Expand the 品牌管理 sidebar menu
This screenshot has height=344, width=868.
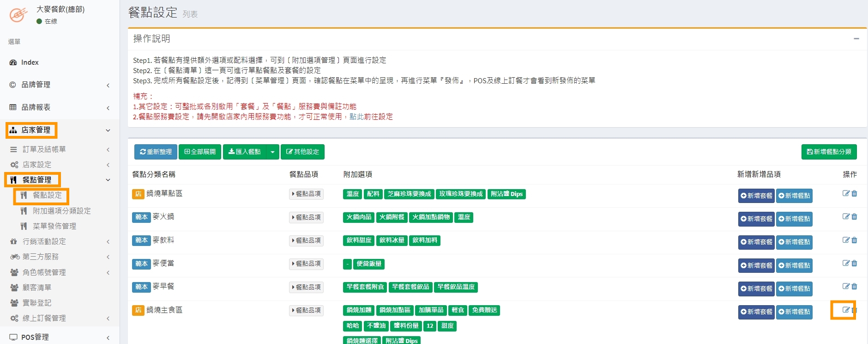pos(60,85)
